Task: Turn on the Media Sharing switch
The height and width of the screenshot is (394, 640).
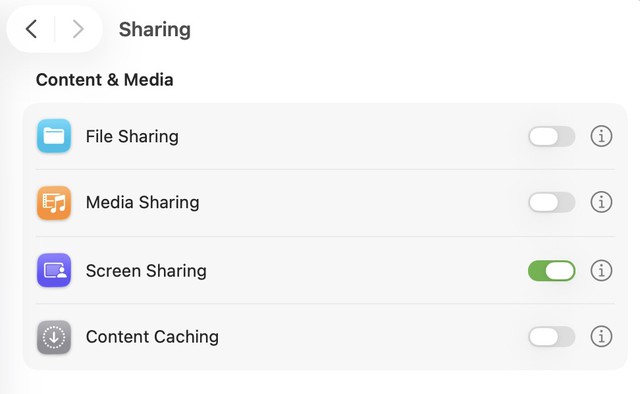Action: click(x=552, y=202)
